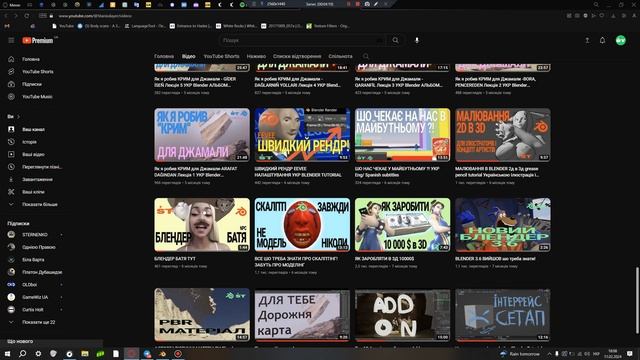Open Завантаження downloads in sidebar
Screen dimensions: 640x360
click(37, 179)
